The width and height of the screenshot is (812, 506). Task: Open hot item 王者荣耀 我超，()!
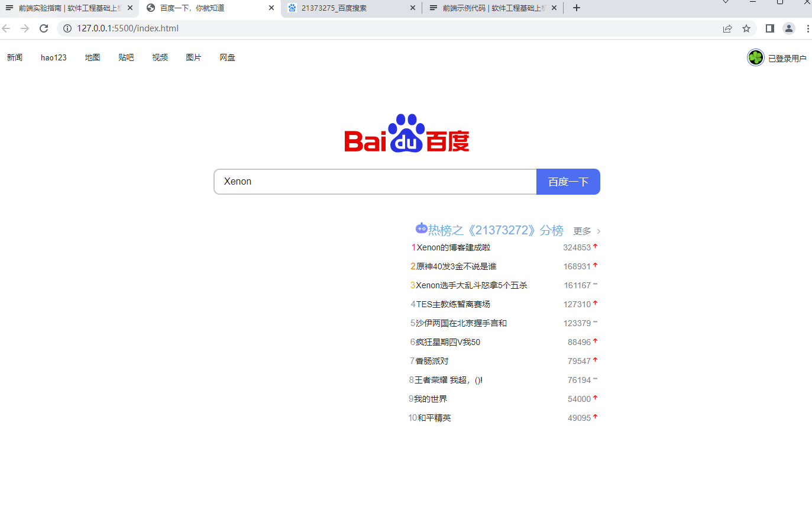tap(449, 380)
